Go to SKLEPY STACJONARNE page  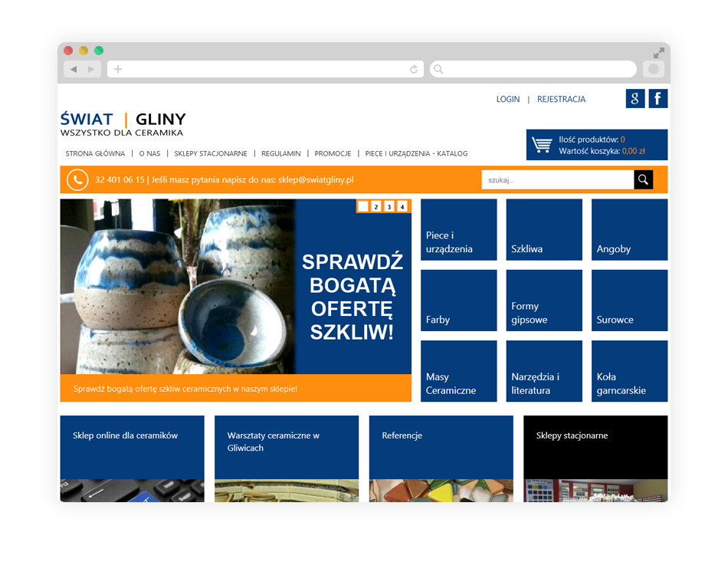(211, 153)
